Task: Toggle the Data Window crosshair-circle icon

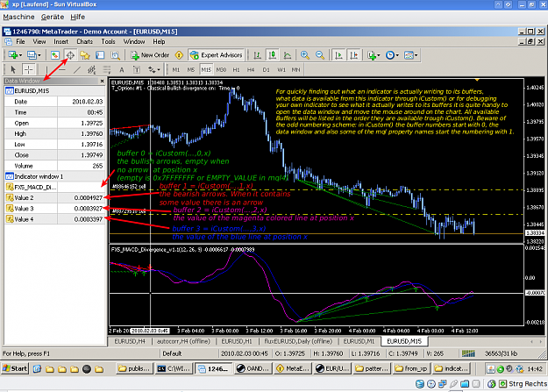Action: point(70,55)
